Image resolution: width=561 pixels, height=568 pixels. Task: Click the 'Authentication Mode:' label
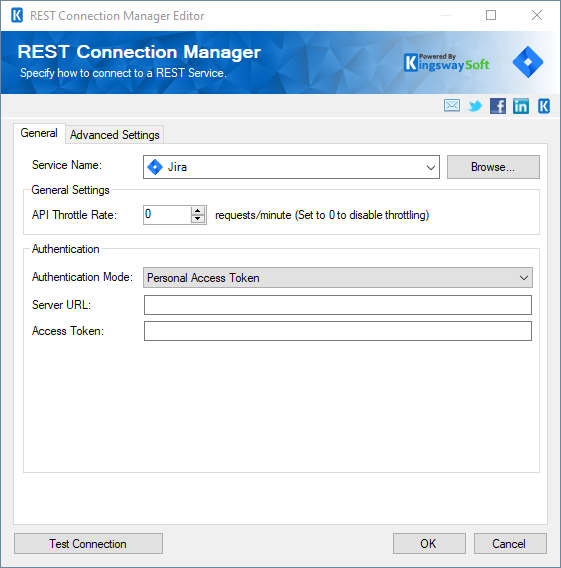82,277
